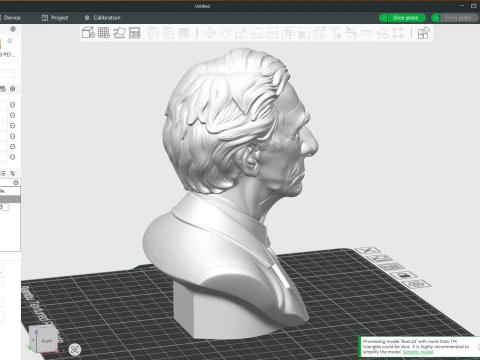Click the Arrange all objects icon
Screen dimensions: 480x360
pos(134,33)
